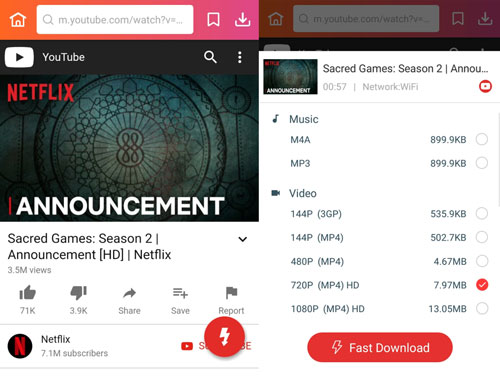
Task: Tap the YouTube logo icon
Action: (19, 57)
